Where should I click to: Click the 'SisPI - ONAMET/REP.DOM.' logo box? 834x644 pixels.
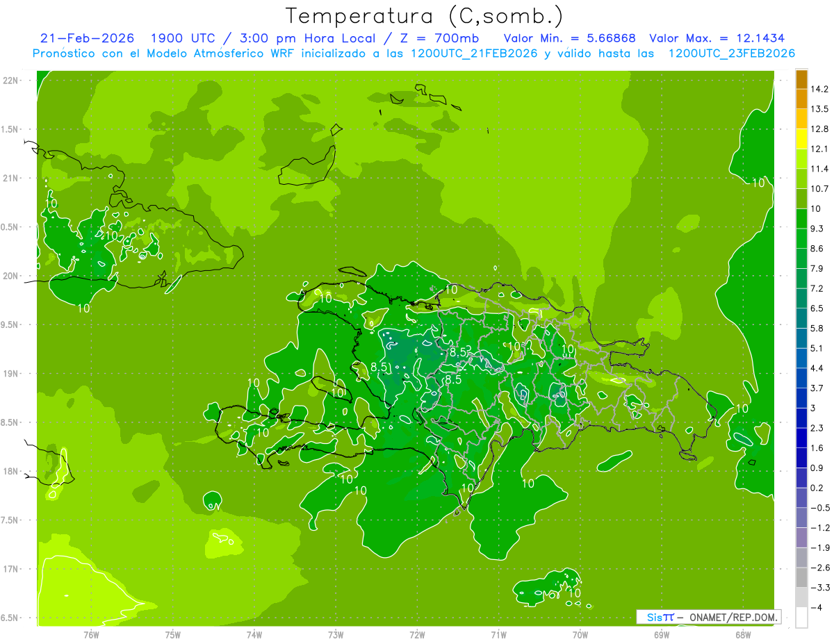[708, 617]
